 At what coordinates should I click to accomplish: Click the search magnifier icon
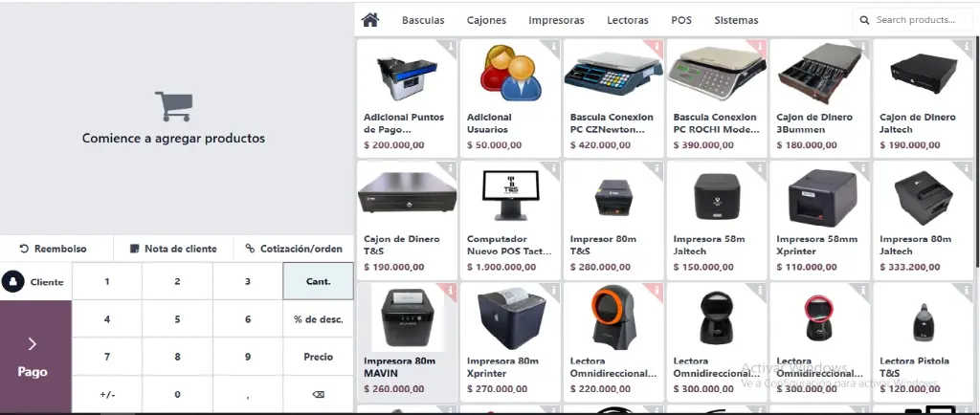click(864, 20)
